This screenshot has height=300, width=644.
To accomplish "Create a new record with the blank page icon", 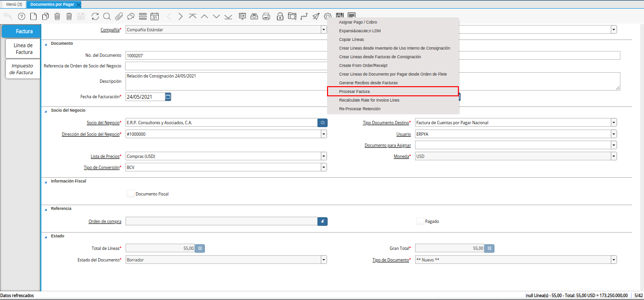I will pos(33,16).
